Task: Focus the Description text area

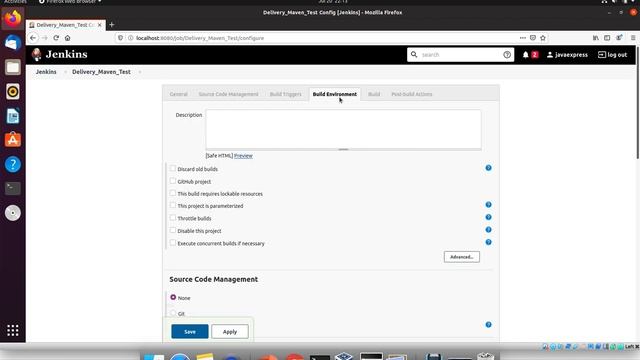Action: coord(343,129)
